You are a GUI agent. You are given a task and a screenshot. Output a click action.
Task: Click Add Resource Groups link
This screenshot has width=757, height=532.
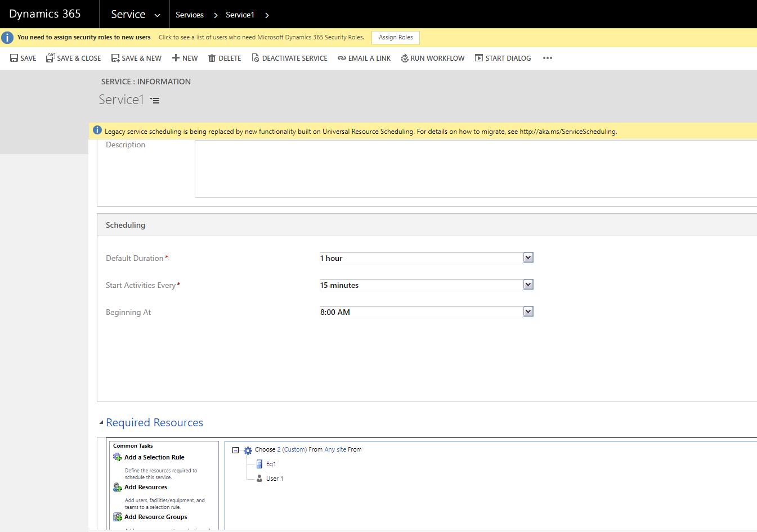tap(156, 517)
